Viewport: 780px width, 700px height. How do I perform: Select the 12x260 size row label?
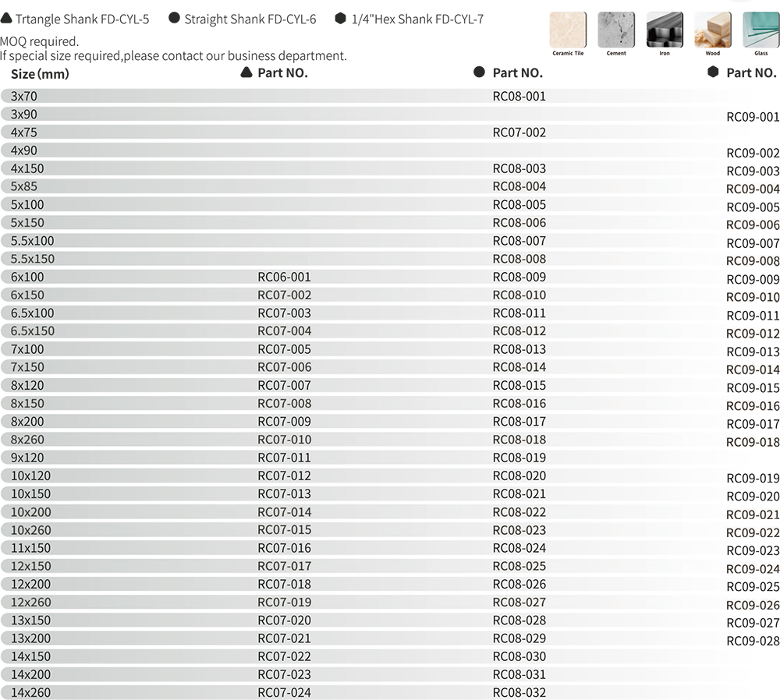click(31, 603)
